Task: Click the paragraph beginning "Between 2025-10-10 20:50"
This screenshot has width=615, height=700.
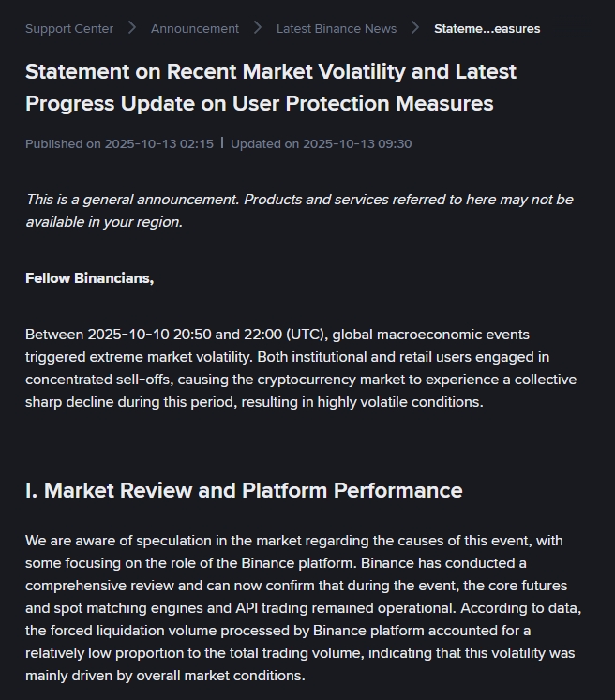Action: pyautogui.click(x=300, y=368)
